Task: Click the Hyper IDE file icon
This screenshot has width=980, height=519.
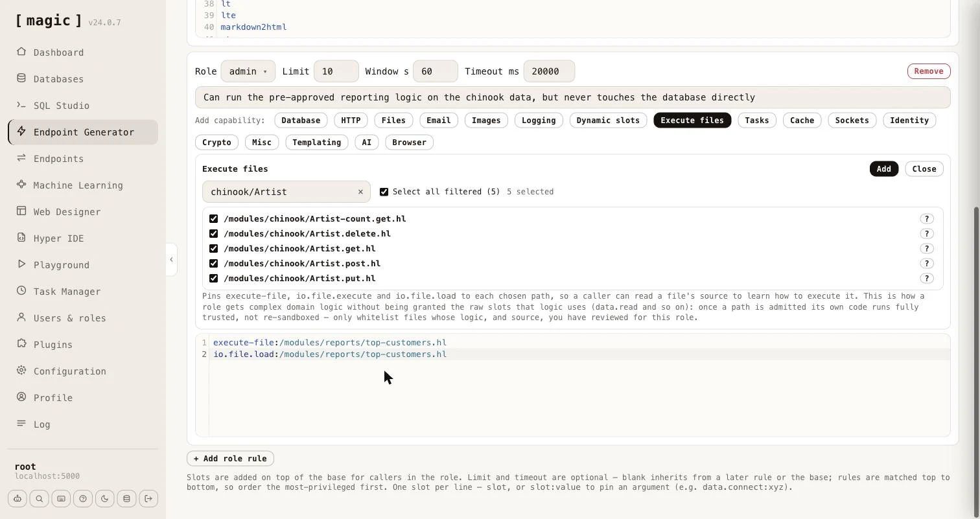Action: [21, 238]
